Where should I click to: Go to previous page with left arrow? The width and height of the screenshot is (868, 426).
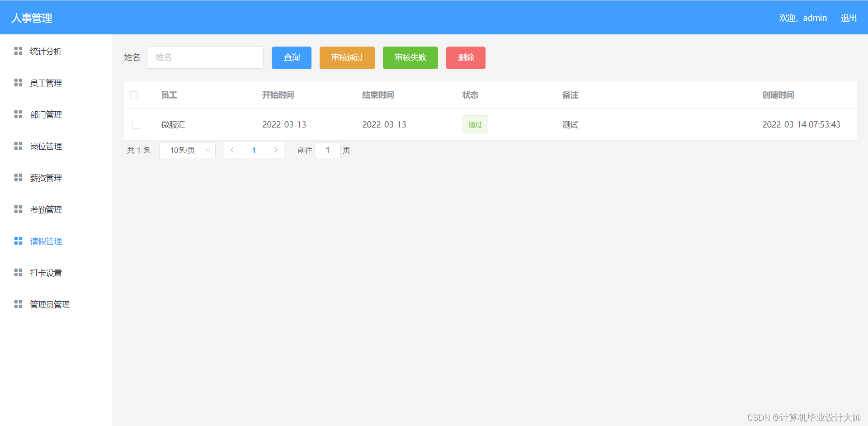(x=232, y=150)
